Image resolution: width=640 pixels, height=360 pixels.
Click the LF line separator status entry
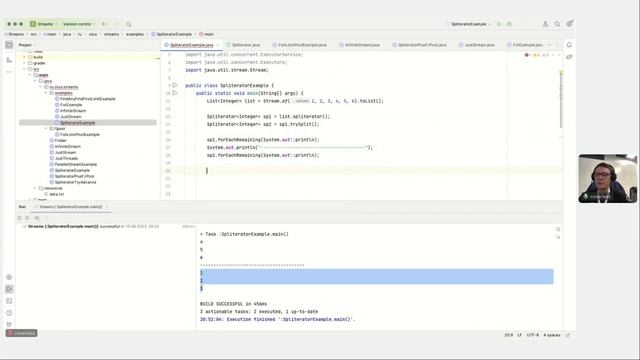[520, 335]
